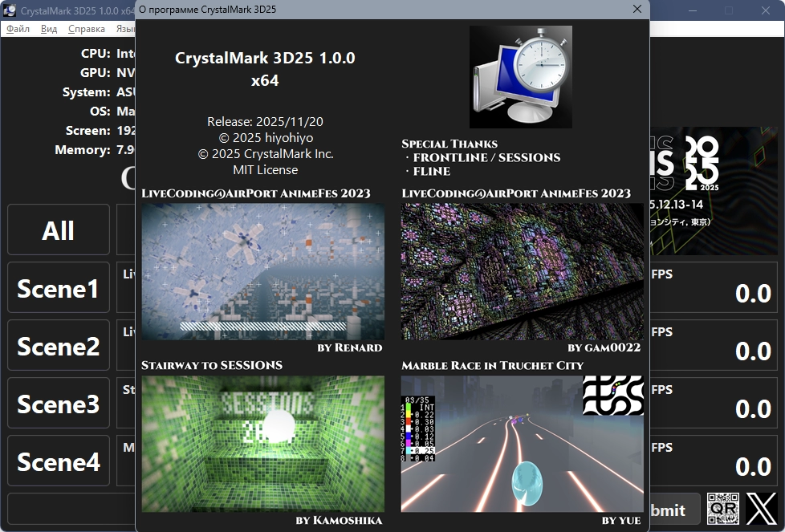This screenshot has width=785, height=532.
Task: Click the scene thumbnail by gam0022
Action: (x=523, y=271)
